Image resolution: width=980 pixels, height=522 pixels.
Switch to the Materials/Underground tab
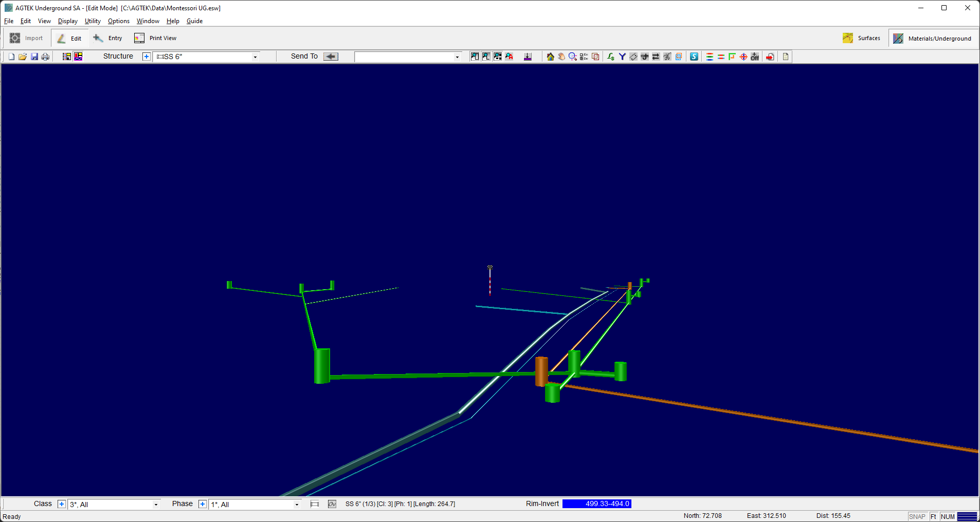pyautogui.click(x=933, y=39)
